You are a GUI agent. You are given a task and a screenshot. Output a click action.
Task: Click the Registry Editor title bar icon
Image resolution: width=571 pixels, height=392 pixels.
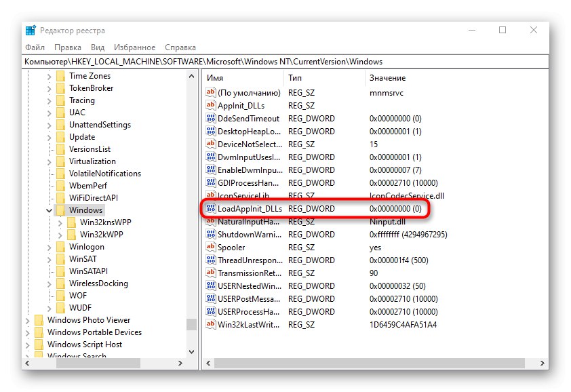point(31,31)
